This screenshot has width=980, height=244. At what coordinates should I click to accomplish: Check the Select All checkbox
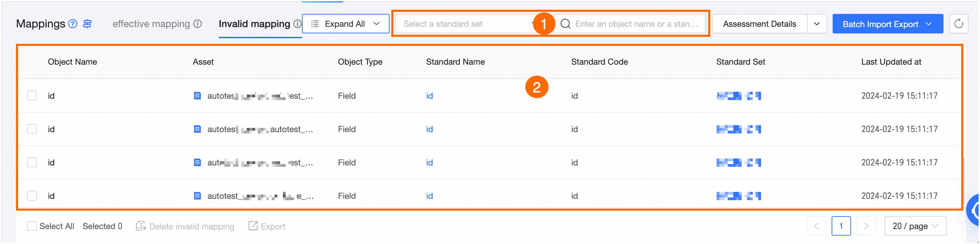tap(32, 226)
